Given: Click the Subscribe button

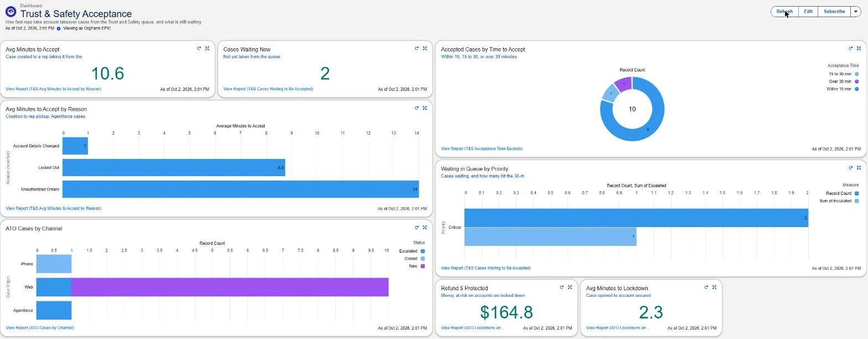Looking at the screenshot, I should (834, 12).
